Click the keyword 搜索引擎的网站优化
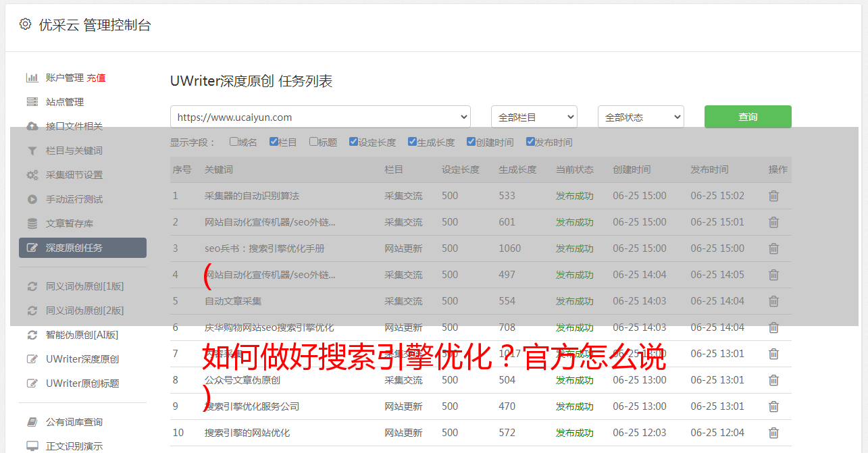Screen dimensions: 868x453 tap(247, 433)
